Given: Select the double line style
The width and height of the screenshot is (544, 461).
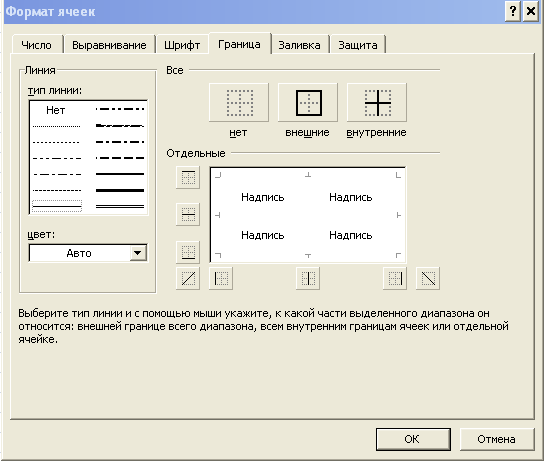Looking at the screenshot, I should (x=120, y=206).
